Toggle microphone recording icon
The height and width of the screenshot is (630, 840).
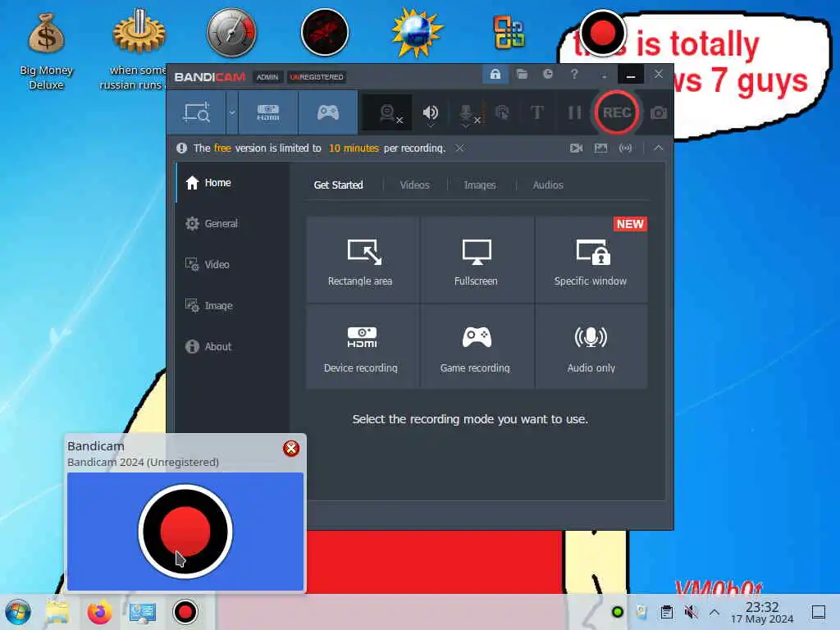click(468, 115)
